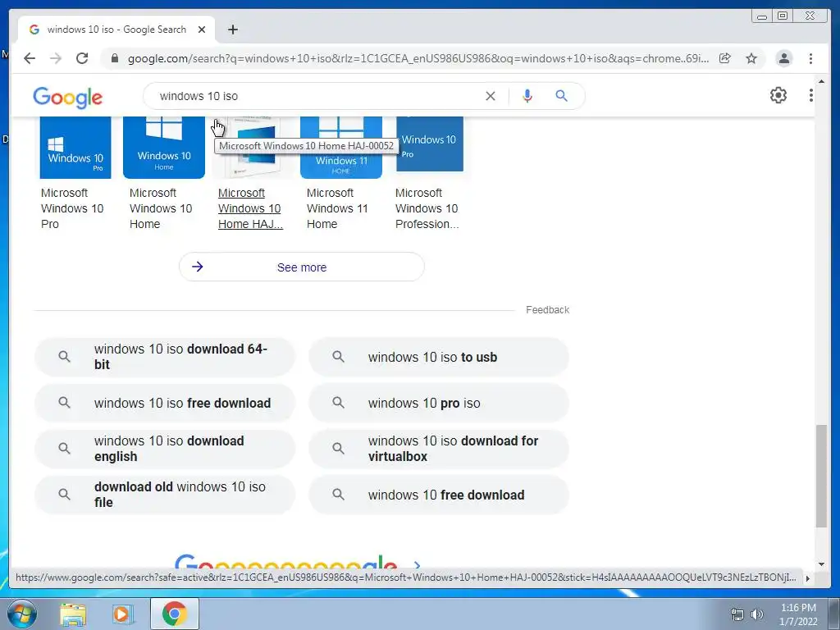The height and width of the screenshot is (630, 840).
Task: Click the scrollbar down arrow
Action: tap(821, 564)
